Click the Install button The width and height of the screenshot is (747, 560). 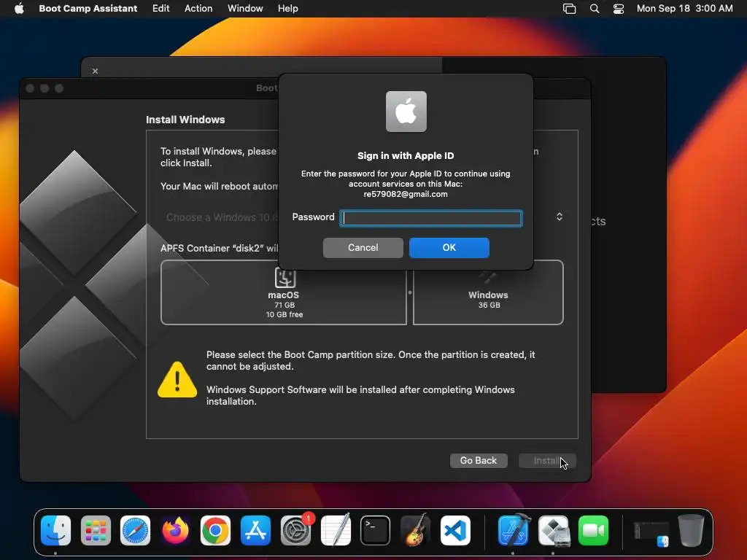[x=547, y=461]
